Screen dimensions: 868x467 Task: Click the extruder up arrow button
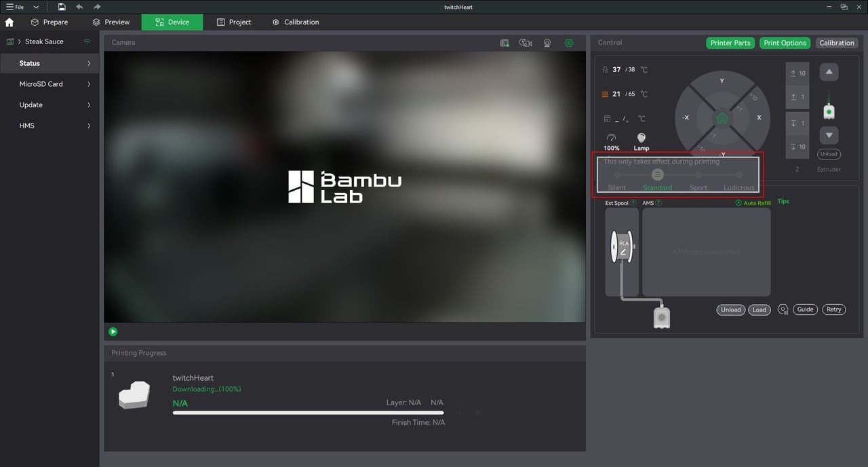tap(829, 72)
